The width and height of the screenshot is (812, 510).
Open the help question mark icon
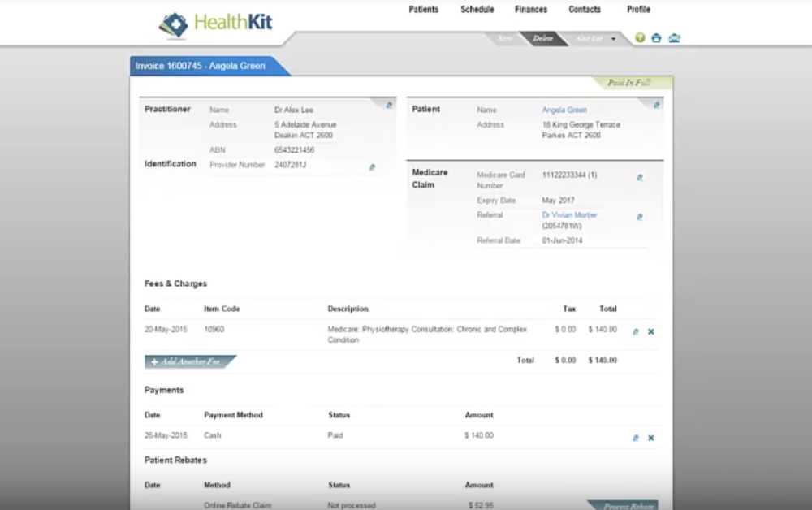640,38
